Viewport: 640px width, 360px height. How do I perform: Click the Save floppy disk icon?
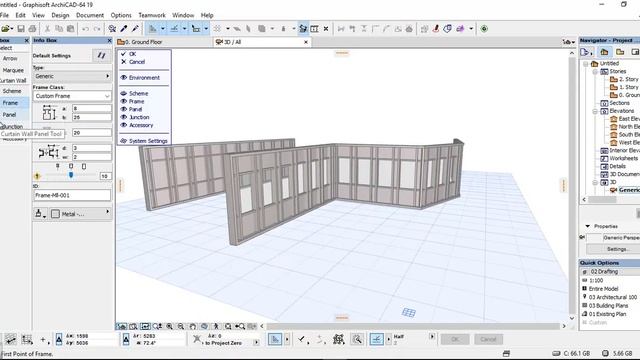click(x=21, y=29)
